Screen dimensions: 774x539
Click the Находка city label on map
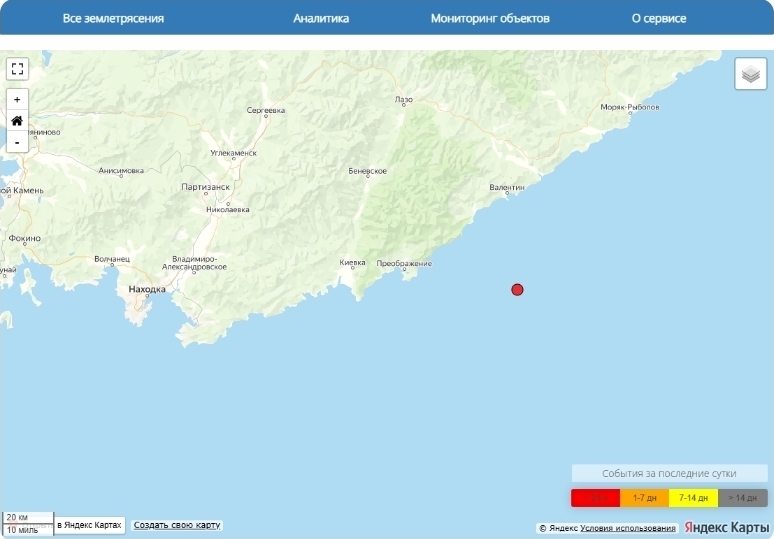click(x=147, y=289)
